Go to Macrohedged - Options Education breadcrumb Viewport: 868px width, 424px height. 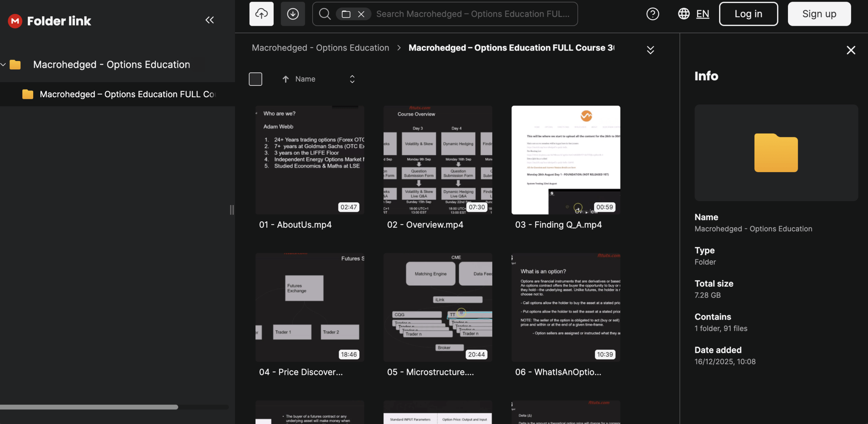pos(320,48)
